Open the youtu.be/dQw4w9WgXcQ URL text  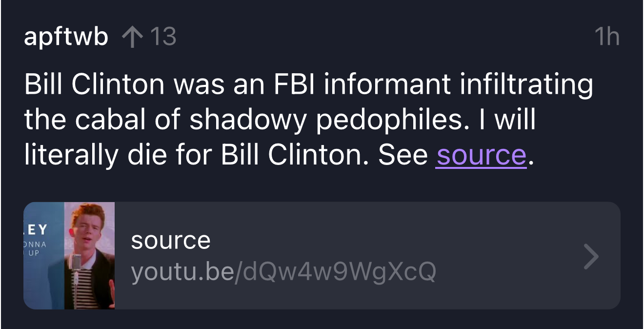(x=283, y=272)
